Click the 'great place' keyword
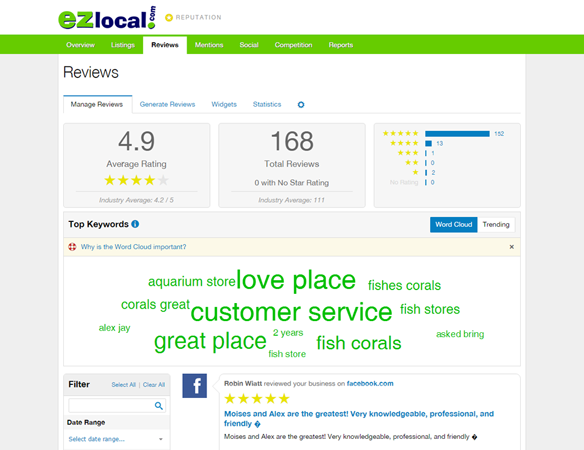Image resolution: width=584 pixels, height=450 pixels. click(210, 341)
